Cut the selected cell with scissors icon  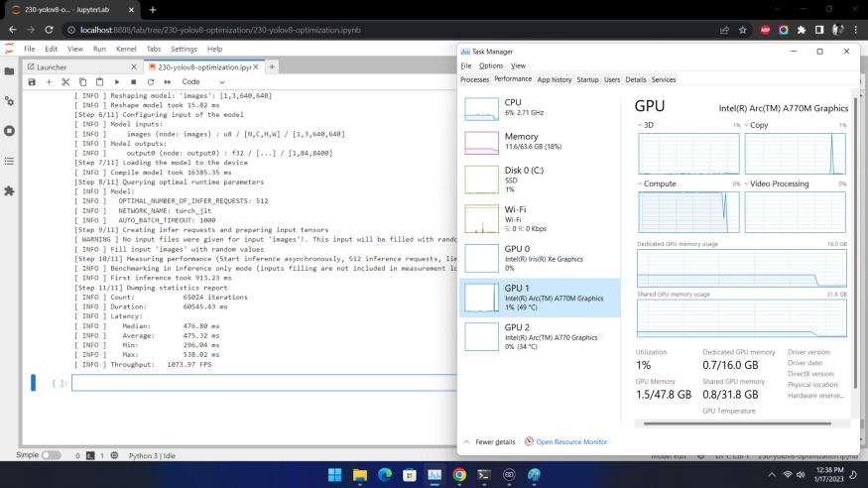click(x=65, y=81)
